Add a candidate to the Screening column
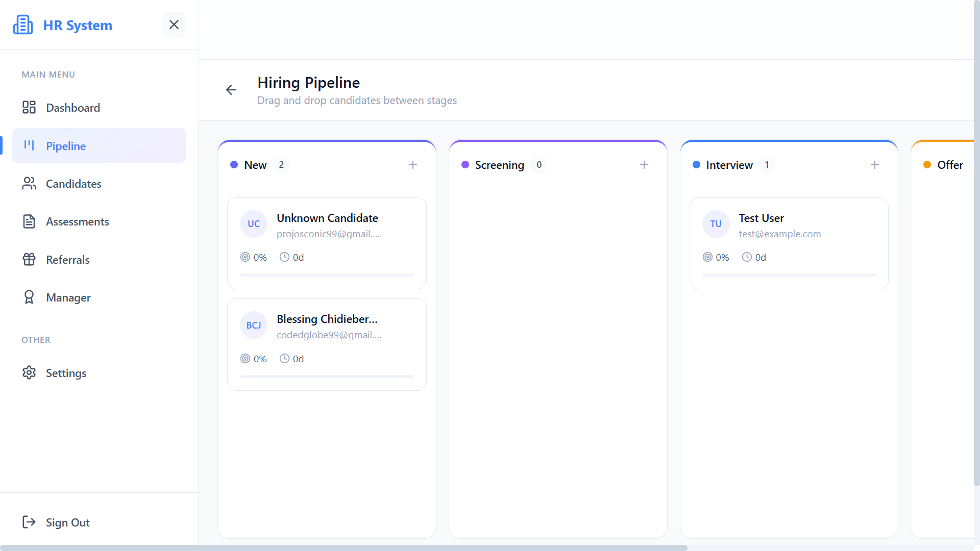980x551 pixels. pos(644,164)
